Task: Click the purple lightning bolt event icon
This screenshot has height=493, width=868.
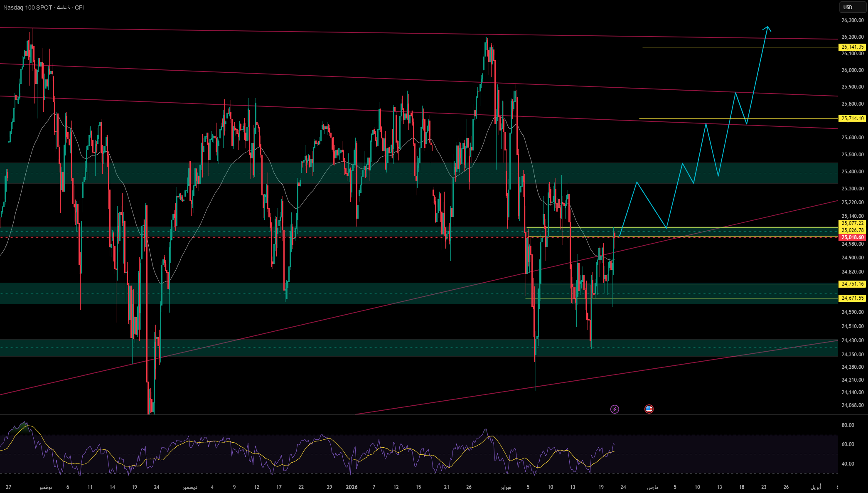Action: click(615, 409)
